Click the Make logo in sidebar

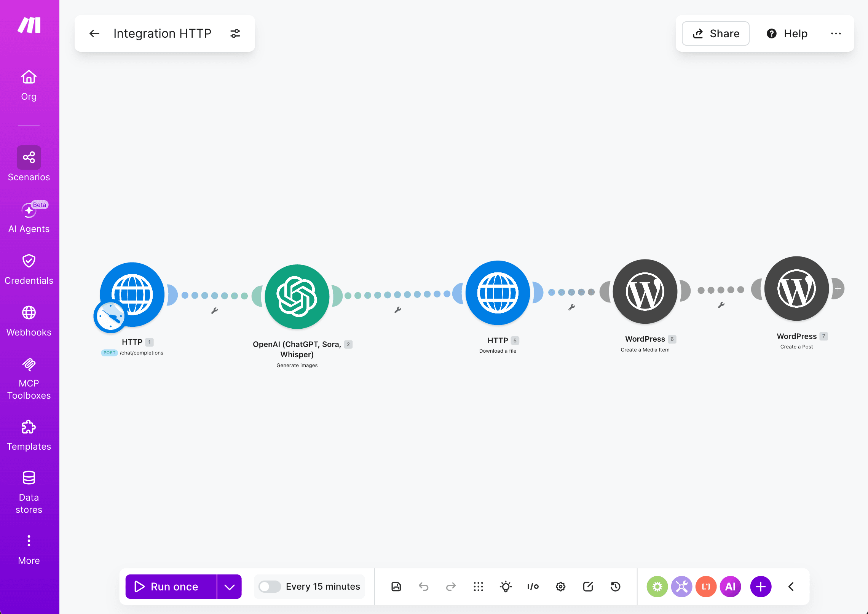click(x=29, y=25)
